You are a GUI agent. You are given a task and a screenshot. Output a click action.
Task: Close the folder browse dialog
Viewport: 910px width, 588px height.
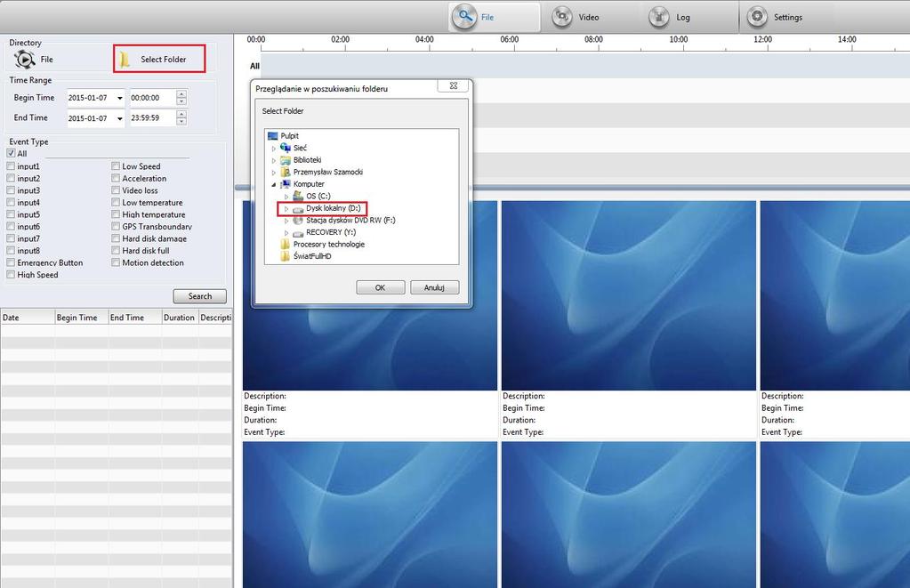tap(454, 85)
